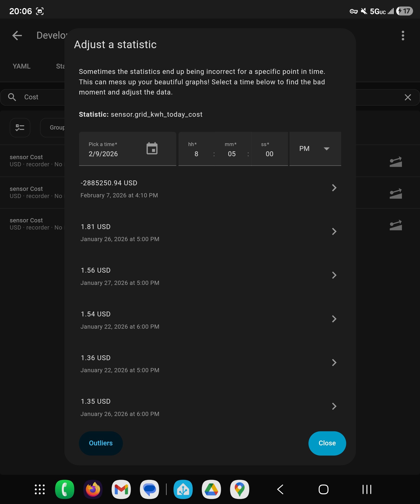Expand the 1.35 USD entry chevron
This screenshot has width=420, height=504.
pos(334,406)
